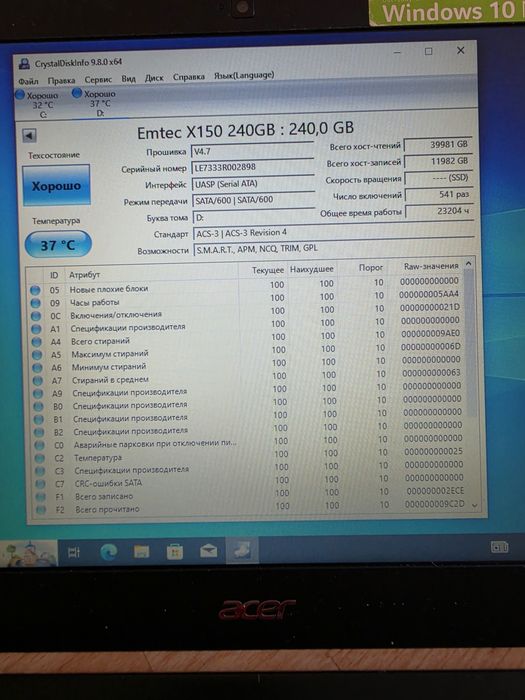Click status icon for attribute B0
The height and width of the screenshot is (700, 525).
(38, 407)
